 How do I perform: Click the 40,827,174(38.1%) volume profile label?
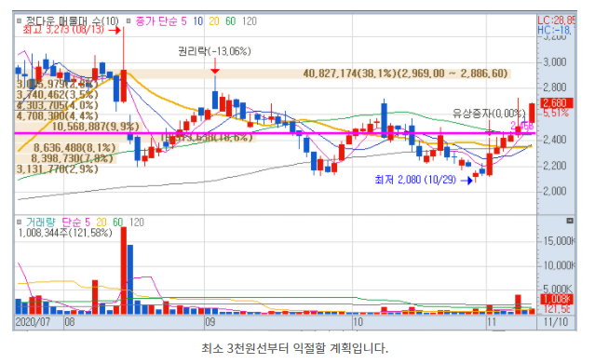pos(405,74)
